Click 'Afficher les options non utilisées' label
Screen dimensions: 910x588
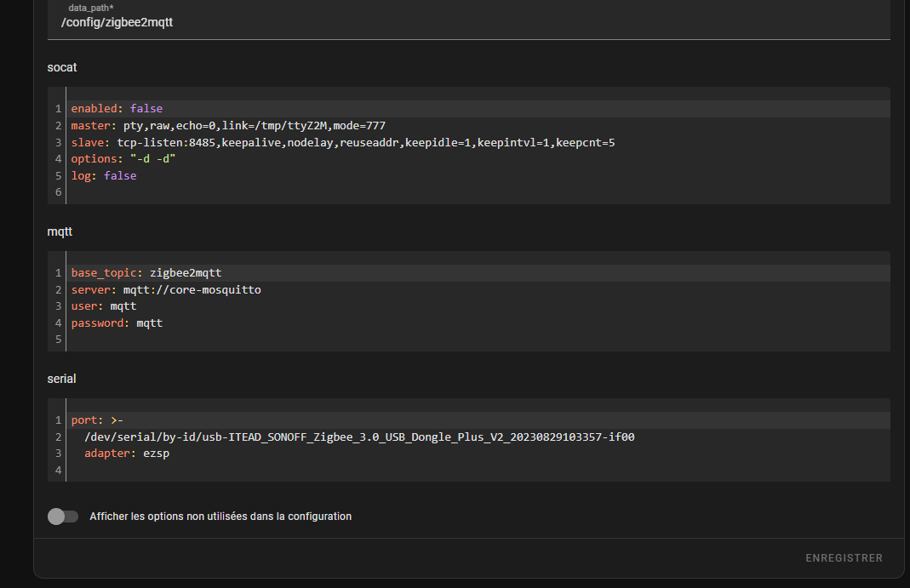tap(220, 517)
